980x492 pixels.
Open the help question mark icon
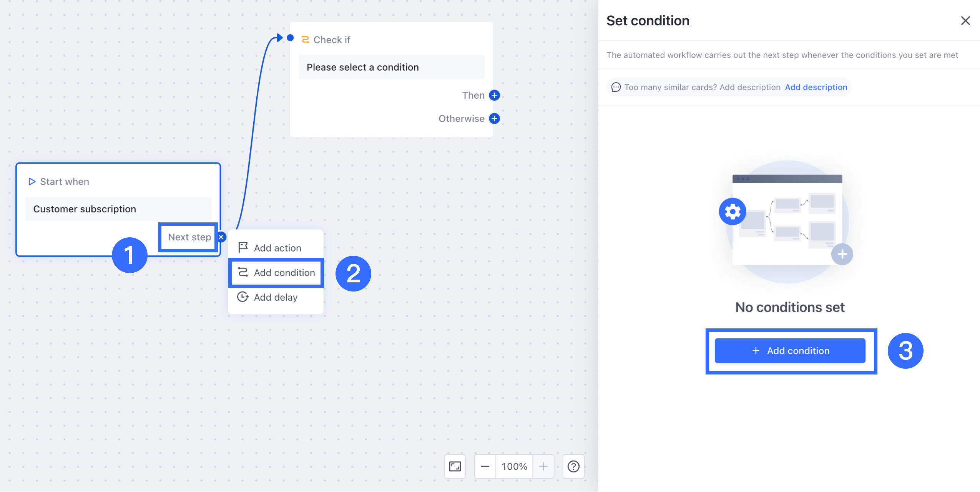(x=573, y=466)
